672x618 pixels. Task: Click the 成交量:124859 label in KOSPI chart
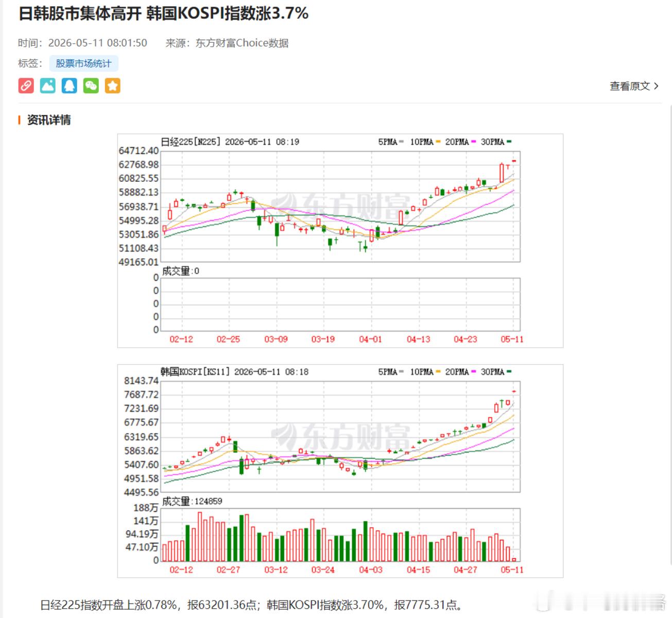192,501
